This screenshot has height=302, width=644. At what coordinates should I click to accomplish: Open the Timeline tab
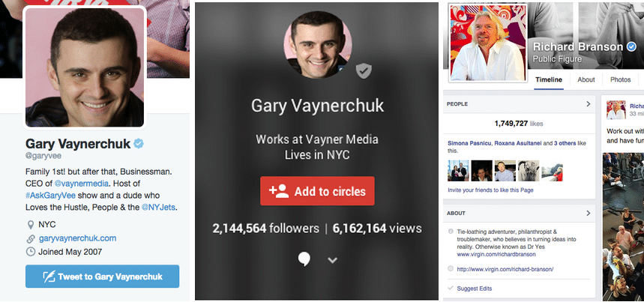coord(549,79)
